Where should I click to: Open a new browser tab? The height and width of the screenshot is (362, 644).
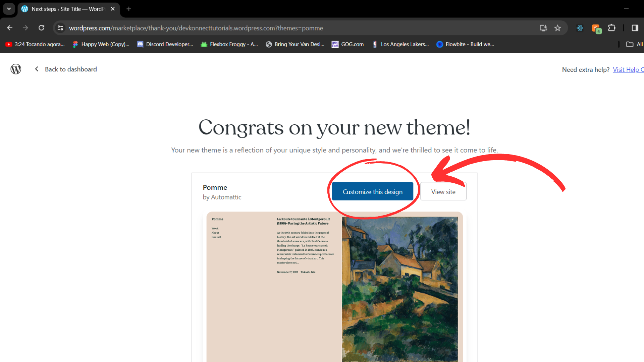[129, 9]
